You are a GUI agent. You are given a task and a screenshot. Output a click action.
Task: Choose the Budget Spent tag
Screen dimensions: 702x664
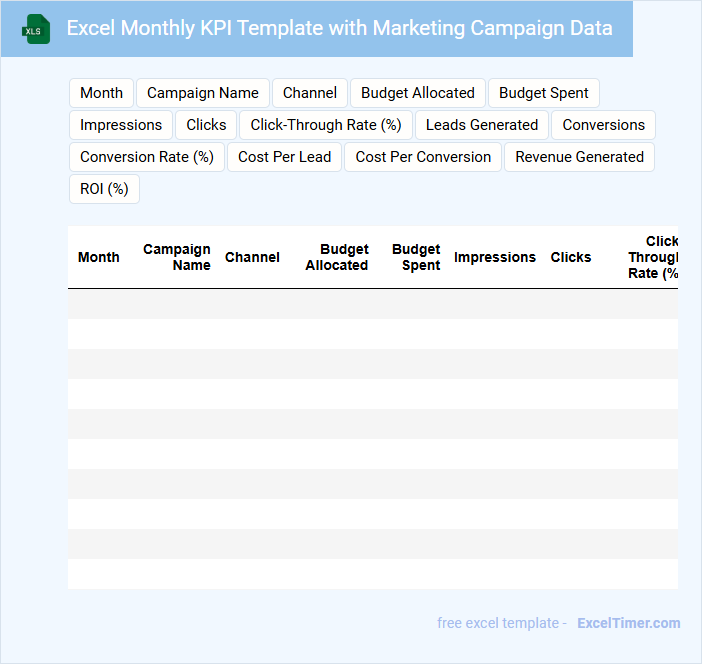coord(544,93)
